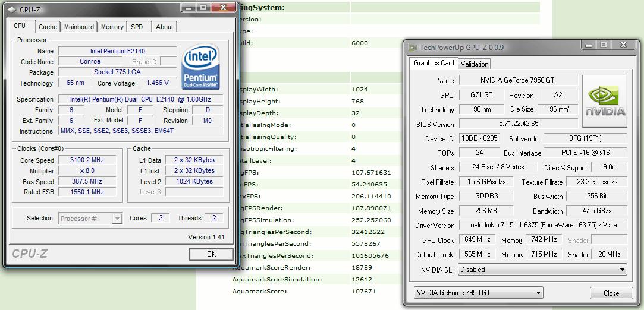This screenshot has width=644, height=310.
Task: Click the Memory Size value 256 MB
Action: click(x=486, y=211)
